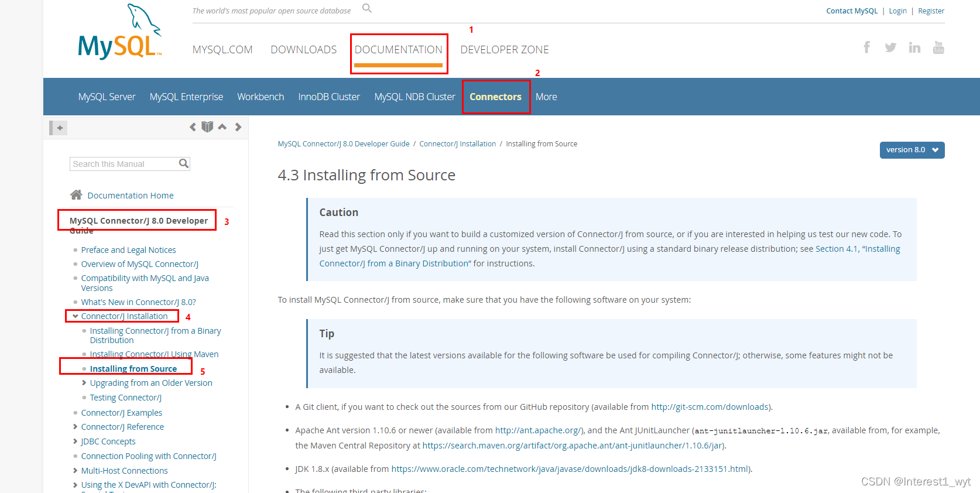Open the site search magnifier icon
Screen dimensions: 980x493
(367, 8)
